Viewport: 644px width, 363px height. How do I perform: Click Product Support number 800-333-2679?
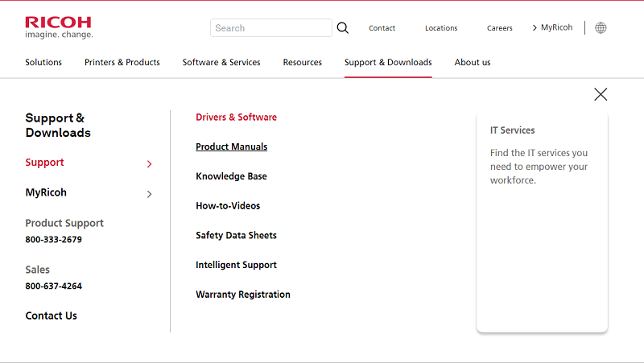tap(53, 239)
